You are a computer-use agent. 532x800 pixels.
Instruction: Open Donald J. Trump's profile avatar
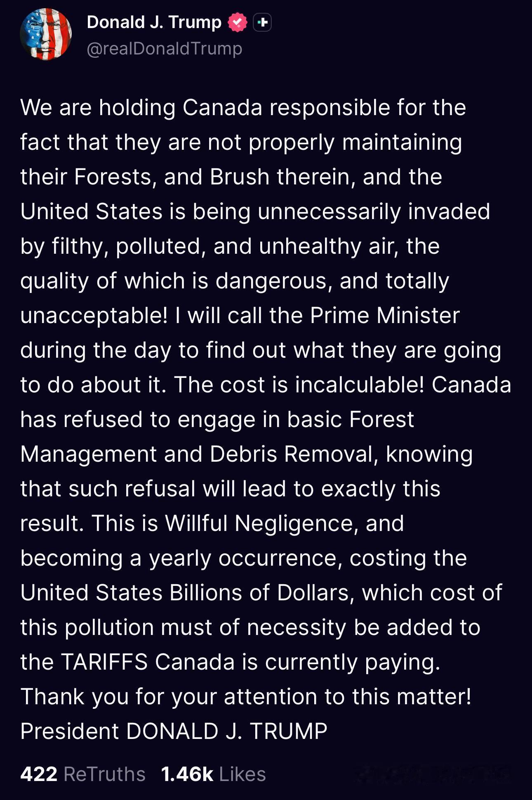[46, 35]
